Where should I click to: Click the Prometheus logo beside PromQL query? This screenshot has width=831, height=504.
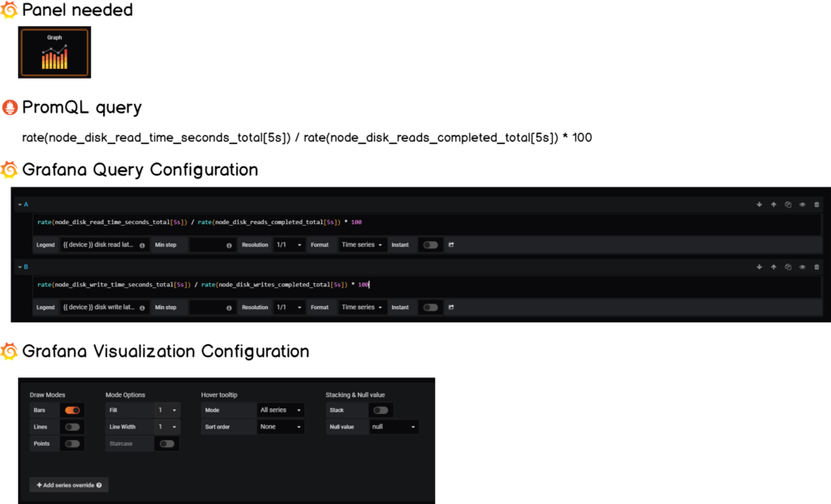pyautogui.click(x=10, y=107)
